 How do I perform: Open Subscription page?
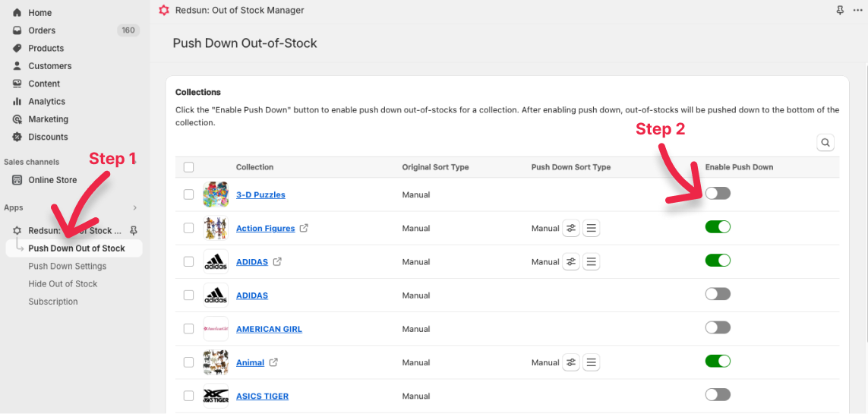(x=53, y=302)
